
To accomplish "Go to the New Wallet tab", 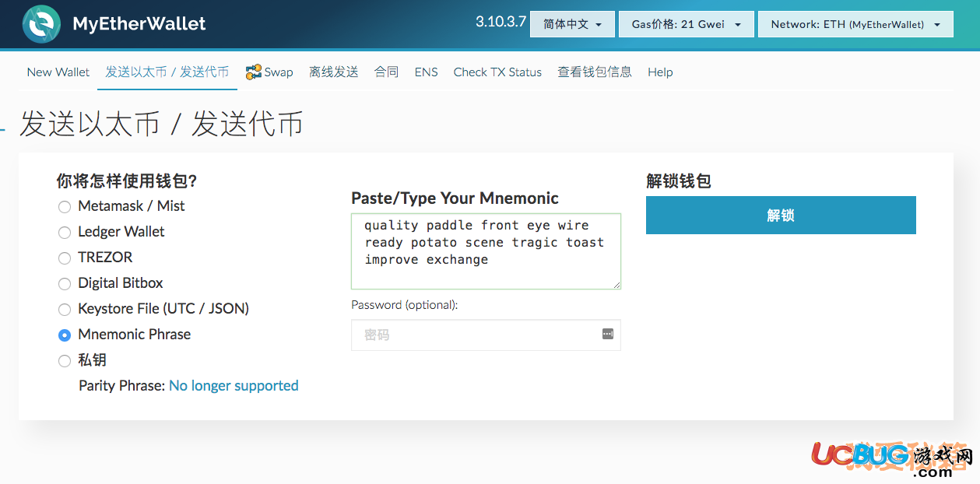I will (58, 72).
